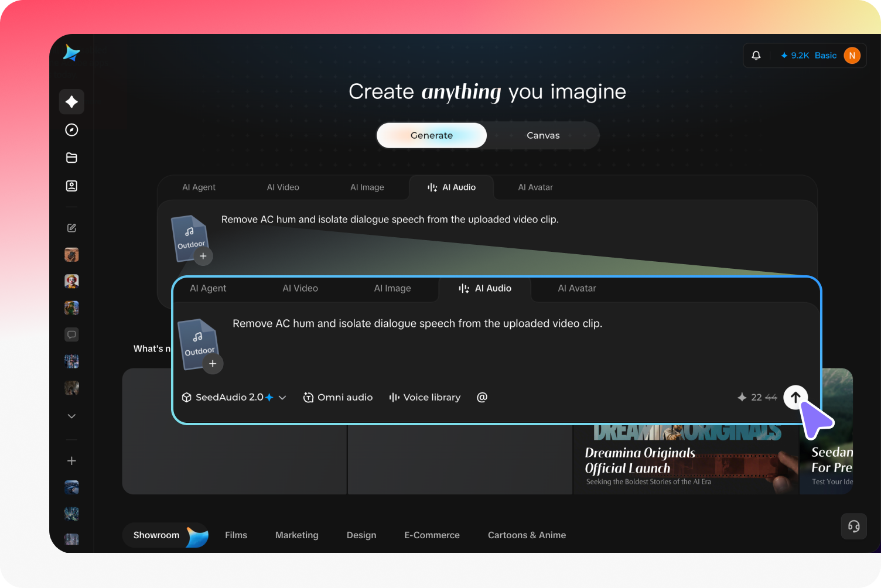Open the four-point star home icon in the sidebar
The image size is (881, 588).
coord(71,102)
